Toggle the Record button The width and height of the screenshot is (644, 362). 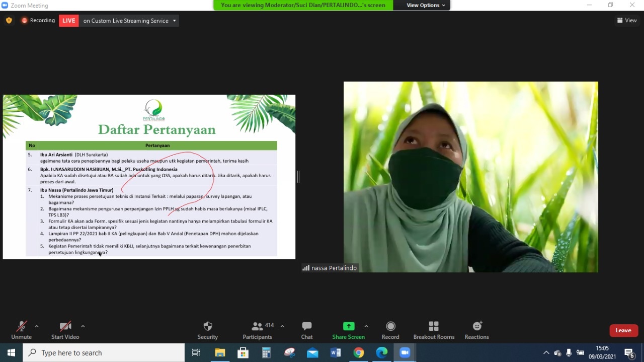(x=390, y=330)
